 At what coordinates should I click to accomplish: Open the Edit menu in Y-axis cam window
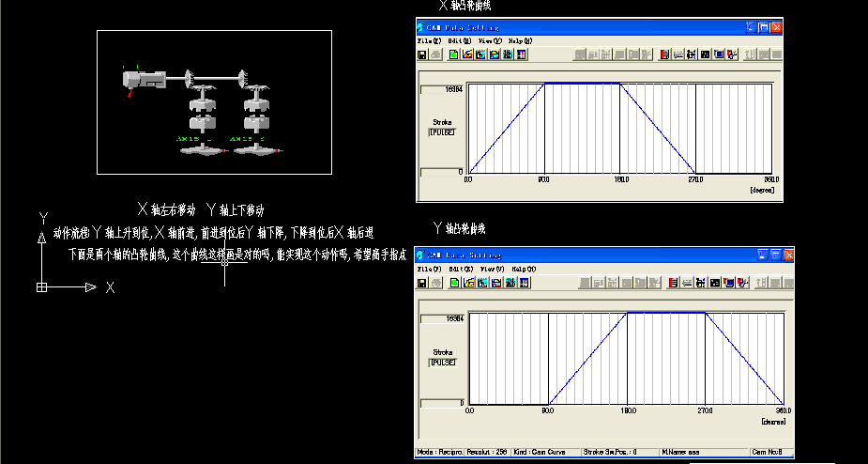coord(460,269)
